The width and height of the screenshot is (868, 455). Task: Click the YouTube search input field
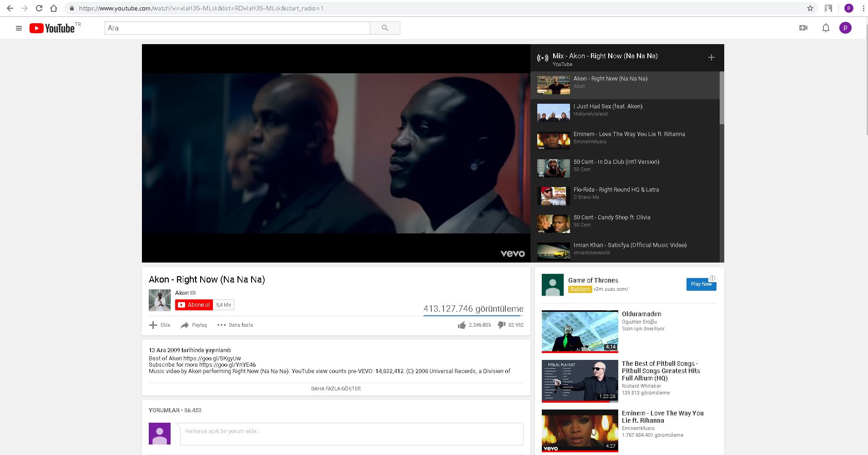237,28
